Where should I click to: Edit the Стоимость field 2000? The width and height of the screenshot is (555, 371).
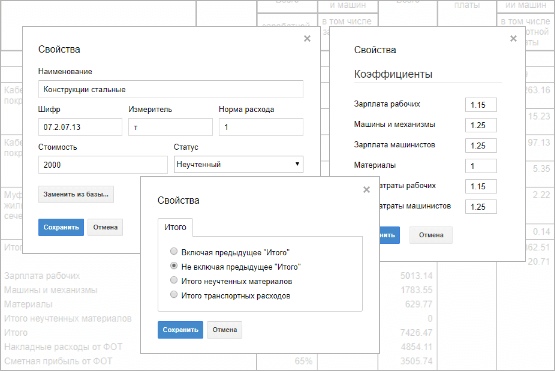coord(103,165)
